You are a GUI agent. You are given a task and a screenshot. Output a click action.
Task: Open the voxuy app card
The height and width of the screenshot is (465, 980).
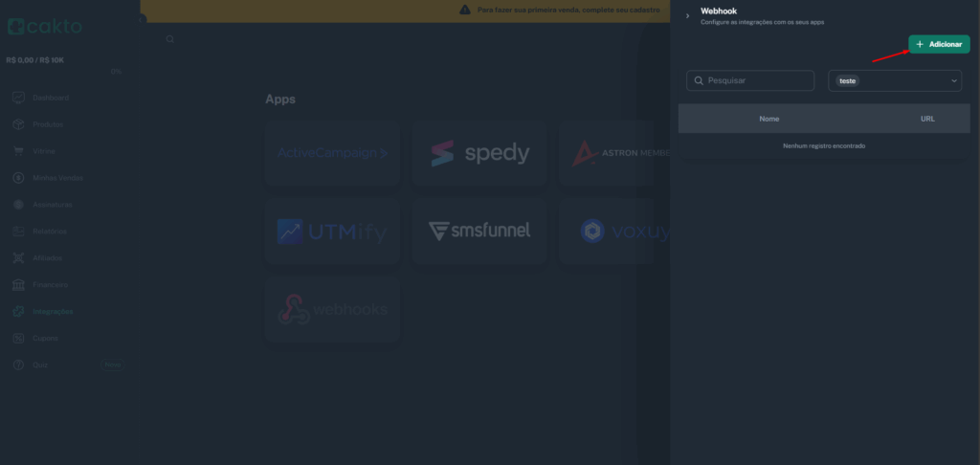[613, 232]
